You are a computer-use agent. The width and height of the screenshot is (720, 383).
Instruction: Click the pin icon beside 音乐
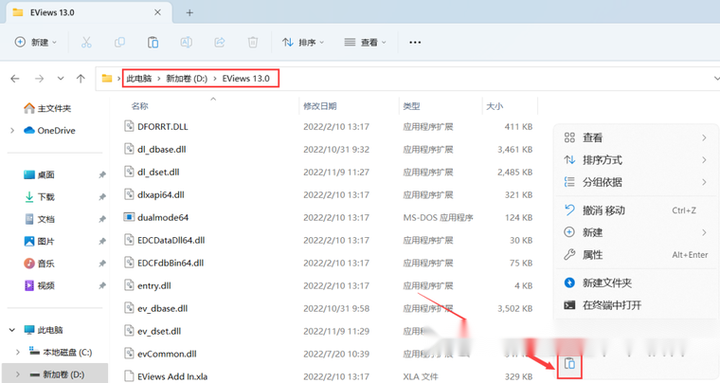point(102,263)
